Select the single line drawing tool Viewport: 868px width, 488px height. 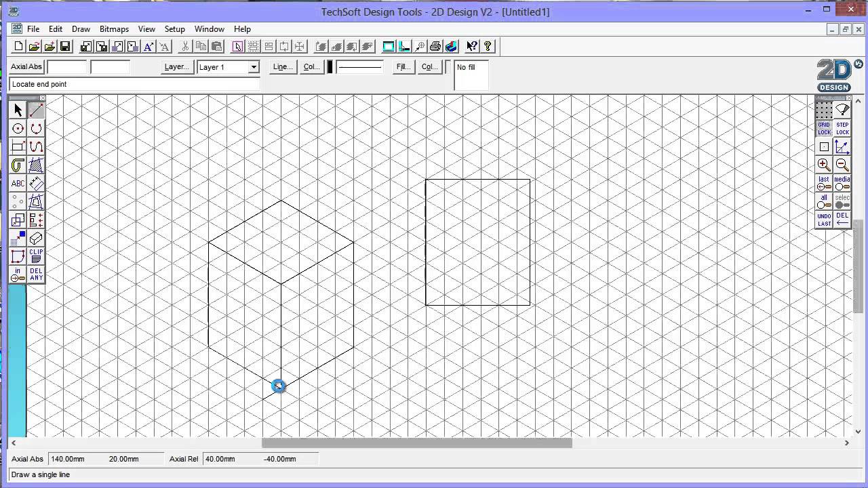click(36, 110)
